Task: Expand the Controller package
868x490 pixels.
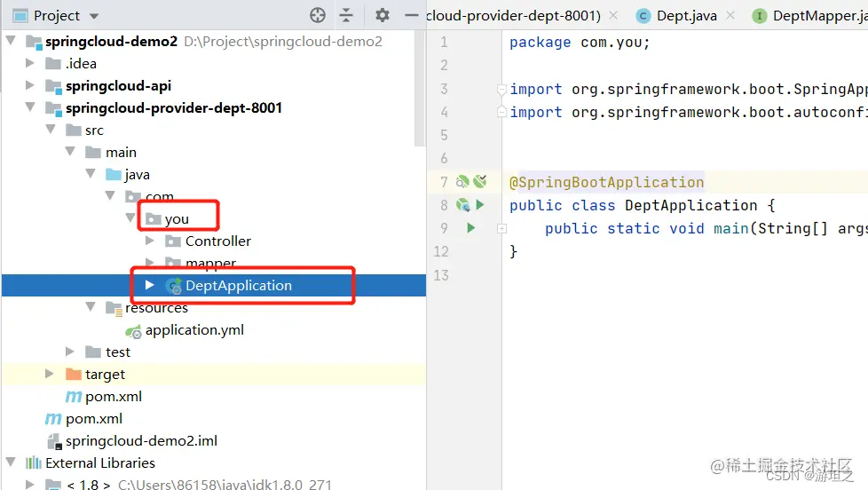Action: coord(149,241)
